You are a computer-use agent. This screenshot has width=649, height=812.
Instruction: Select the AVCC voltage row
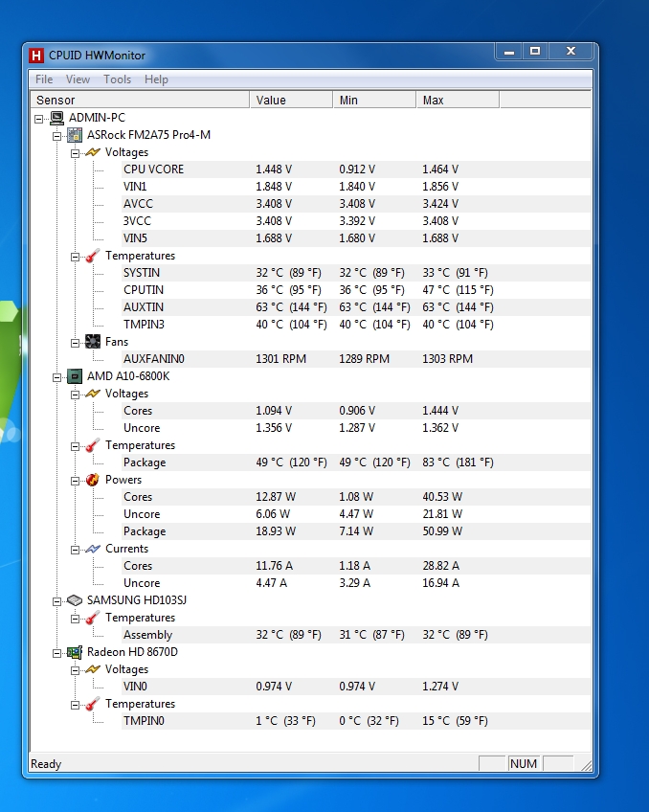coord(356,204)
